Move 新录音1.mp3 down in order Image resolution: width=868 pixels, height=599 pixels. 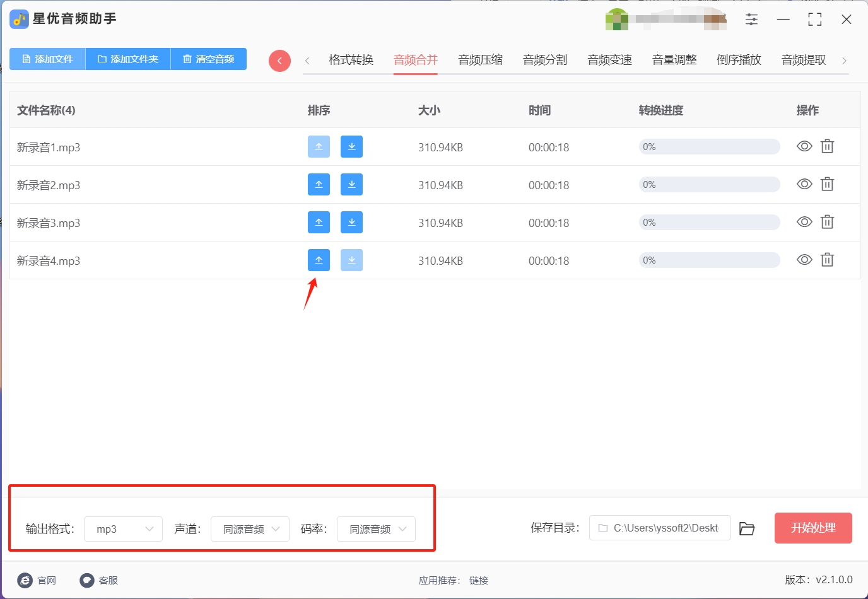coord(351,146)
